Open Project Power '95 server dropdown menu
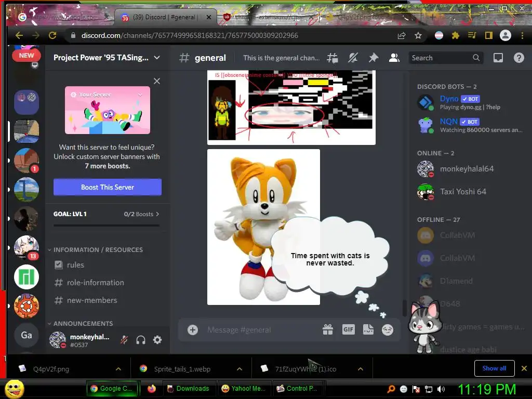The image size is (532, 399). point(157,58)
